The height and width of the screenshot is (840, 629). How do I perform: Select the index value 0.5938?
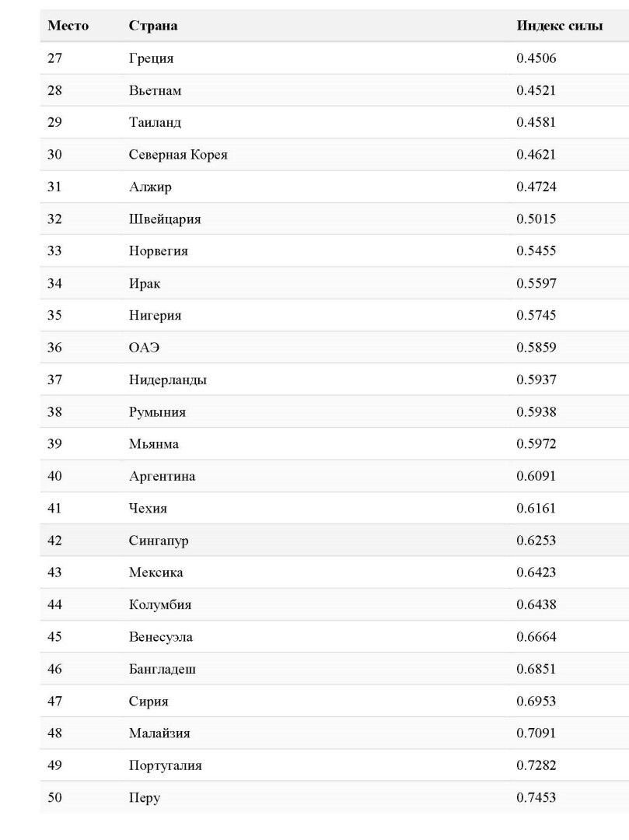(x=536, y=412)
